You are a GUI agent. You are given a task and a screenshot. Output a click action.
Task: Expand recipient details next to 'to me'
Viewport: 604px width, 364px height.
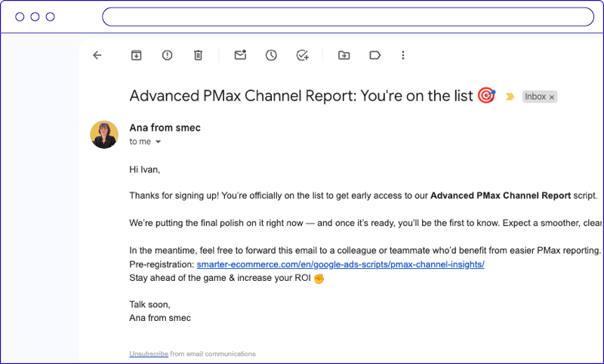tap(158, 142)
